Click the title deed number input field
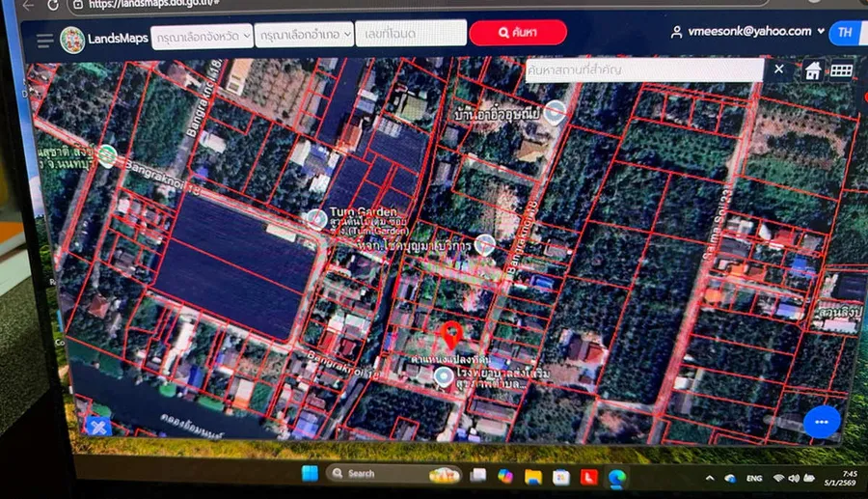Viewport: 868px width, 499px height. 410,35
